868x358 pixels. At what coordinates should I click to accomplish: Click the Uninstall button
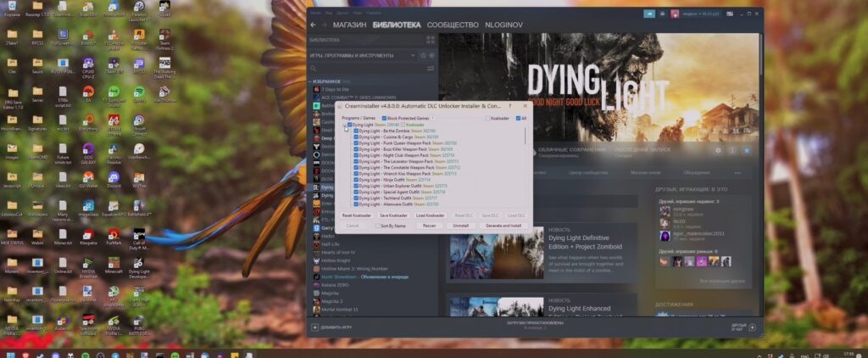(x=460, y=227)
